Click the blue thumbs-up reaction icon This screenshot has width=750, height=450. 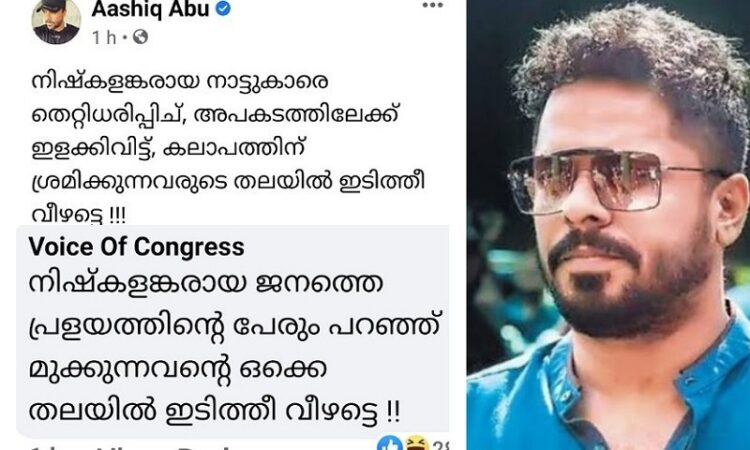pos(390,443)
